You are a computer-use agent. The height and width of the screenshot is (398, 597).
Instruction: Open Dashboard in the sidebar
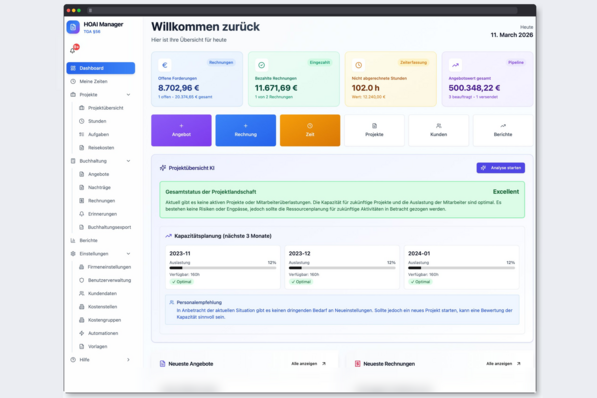tap(101, 68)
